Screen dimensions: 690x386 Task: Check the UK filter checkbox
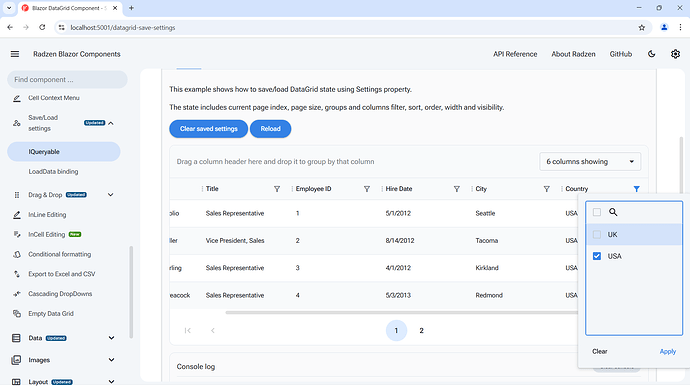coord(597,235)
